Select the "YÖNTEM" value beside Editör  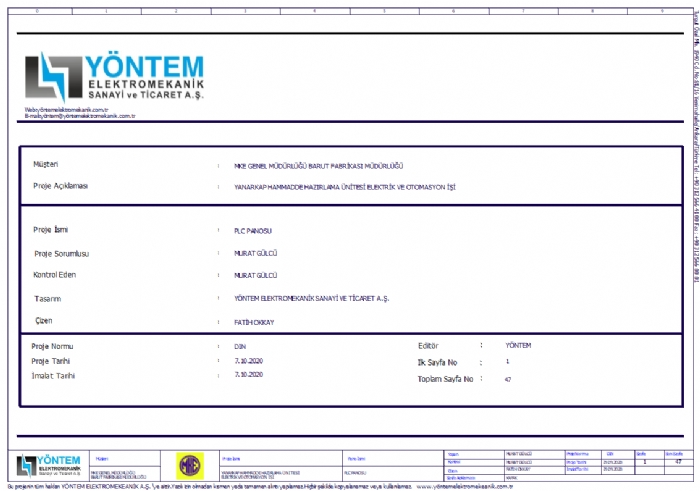[518, 345]
